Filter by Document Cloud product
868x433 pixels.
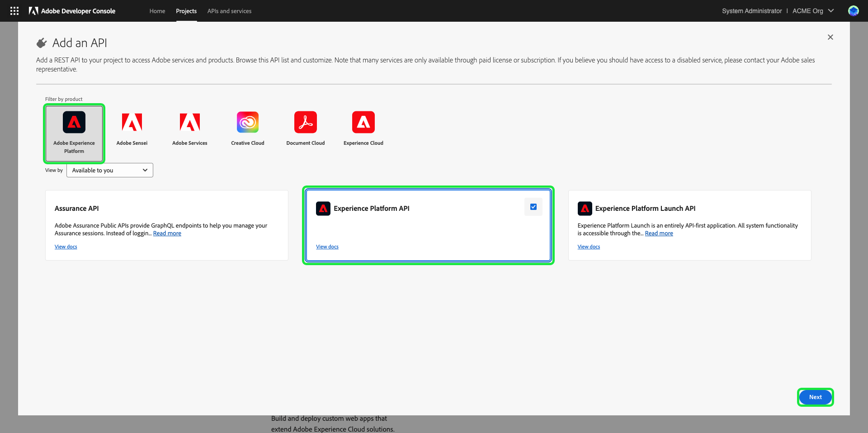306,129
